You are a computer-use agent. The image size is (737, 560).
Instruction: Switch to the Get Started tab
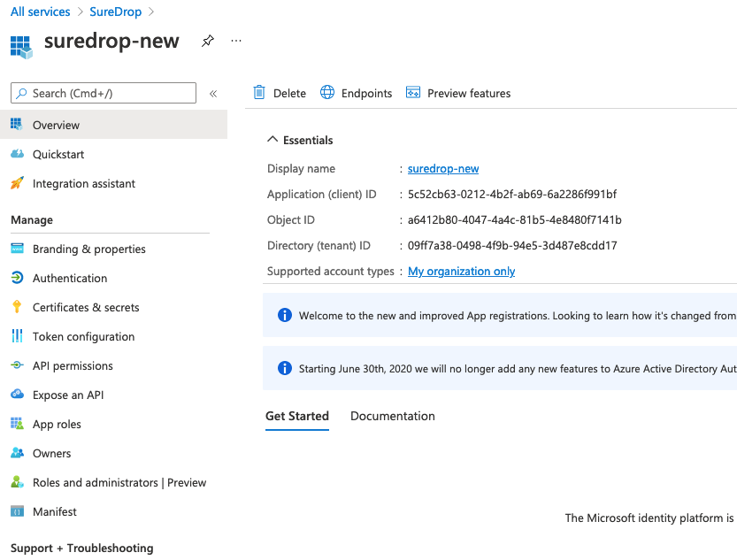(297, 416)
